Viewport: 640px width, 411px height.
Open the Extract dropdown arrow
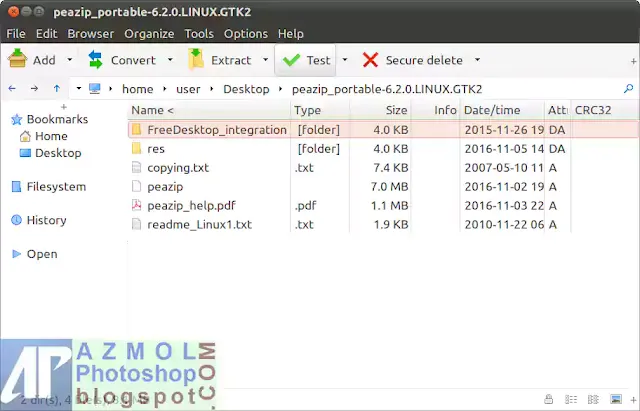point(265,60)
